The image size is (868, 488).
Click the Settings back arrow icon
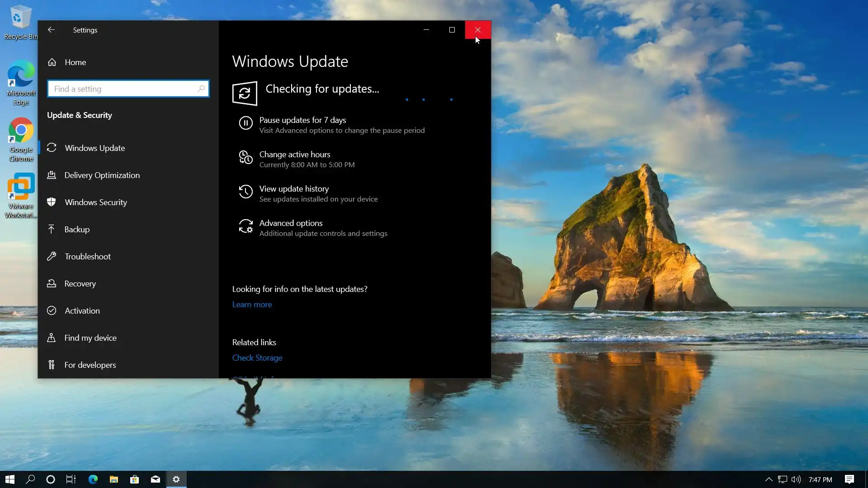pos(51,30)
